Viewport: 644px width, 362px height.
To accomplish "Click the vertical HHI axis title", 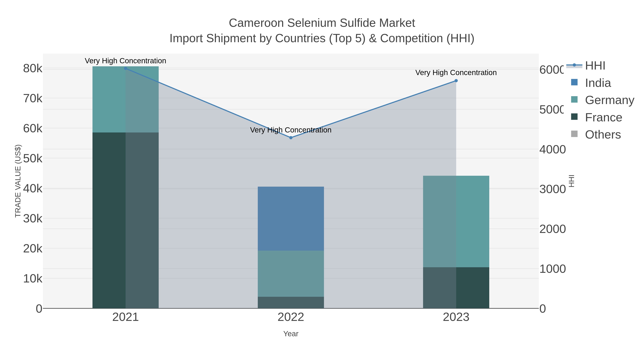I will [572, 181].
